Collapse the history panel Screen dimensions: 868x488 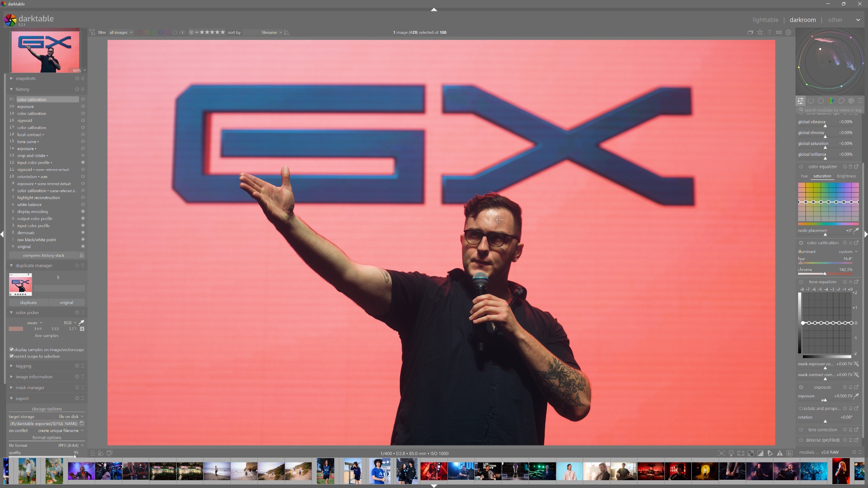(x=22, y=89)
